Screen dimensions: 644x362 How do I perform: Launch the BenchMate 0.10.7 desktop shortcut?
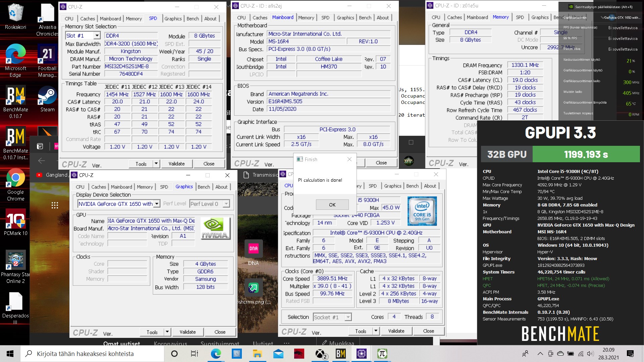(15, 102)
